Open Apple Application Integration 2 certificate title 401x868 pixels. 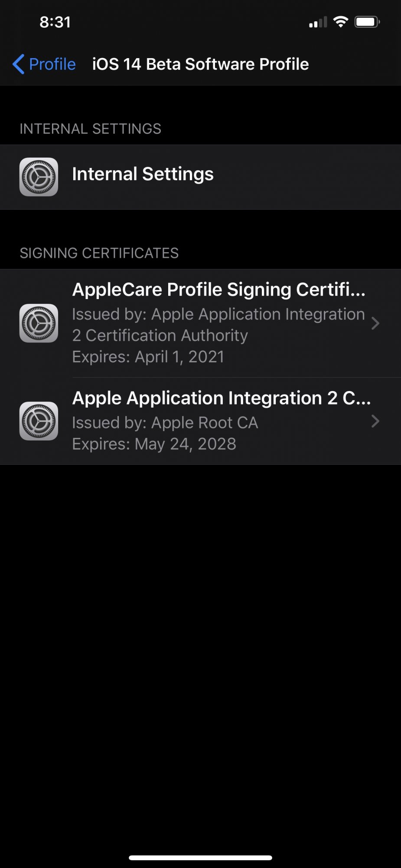221,398
